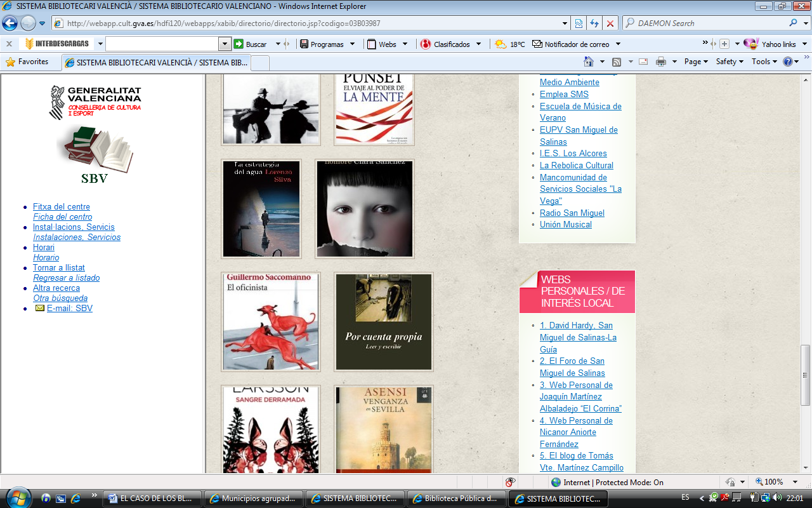Image resolution: width=812 pixels, height=508 pixels.
Task: Click the RSS feeds icon
Action: click(x=616, y=62)
